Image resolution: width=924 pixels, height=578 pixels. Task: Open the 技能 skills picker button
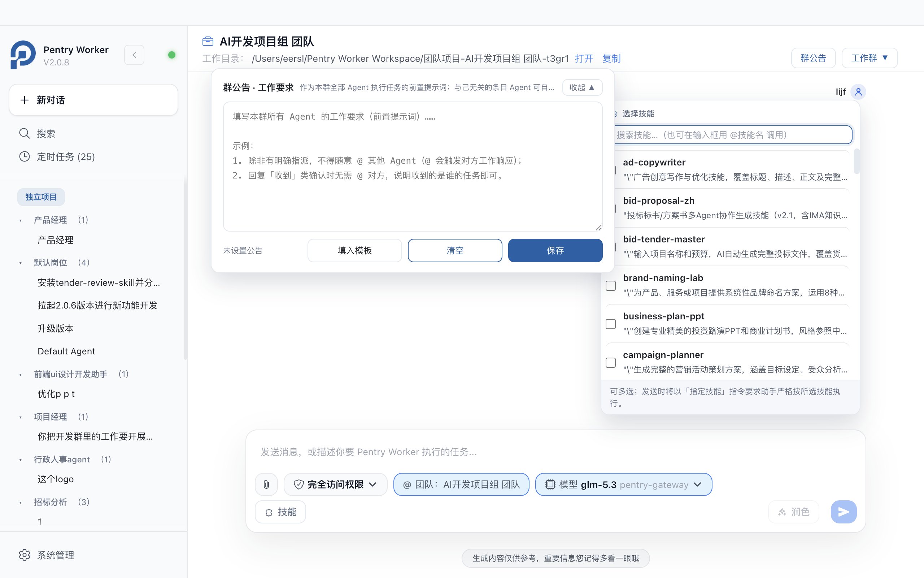point(280,512)
